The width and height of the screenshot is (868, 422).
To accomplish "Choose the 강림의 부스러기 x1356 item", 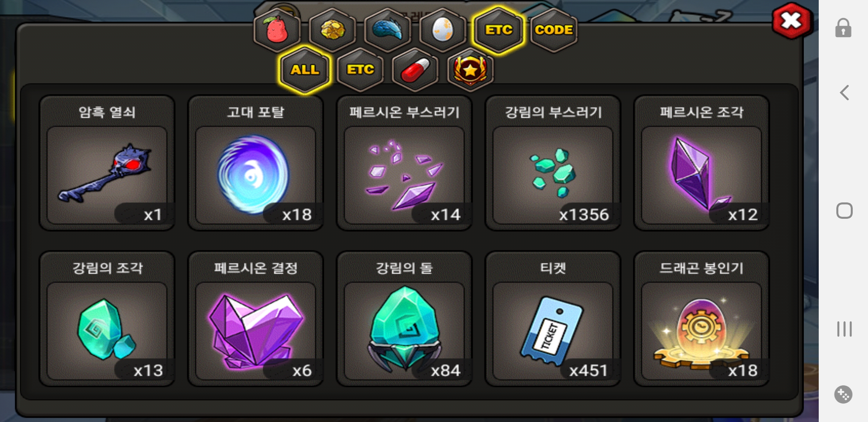I will coord(553,163).
